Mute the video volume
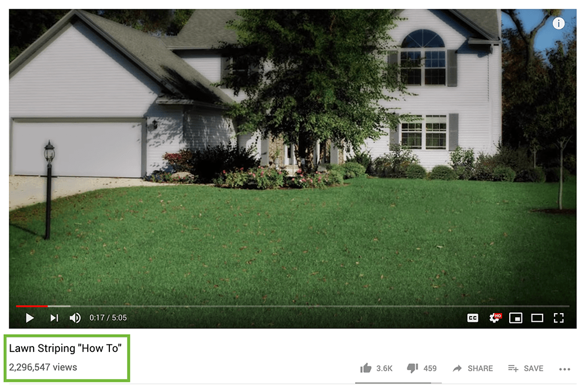 pos(75,318)
